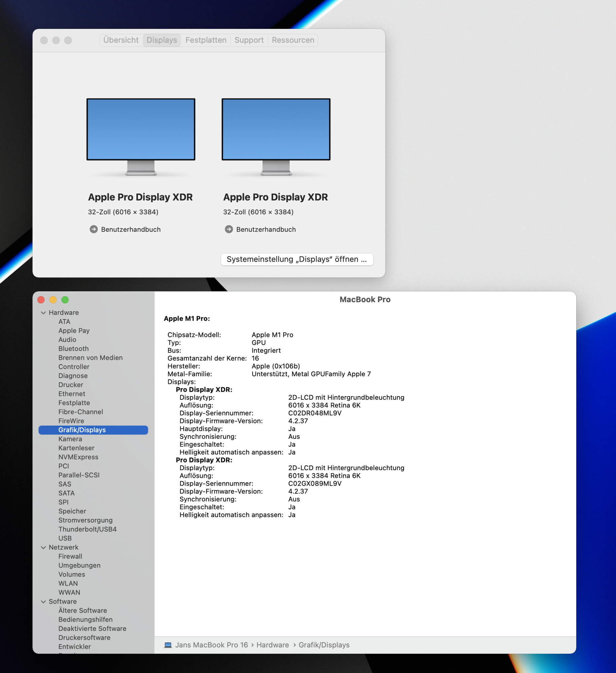Select WWAN under Netzwerk

[69, 593]
